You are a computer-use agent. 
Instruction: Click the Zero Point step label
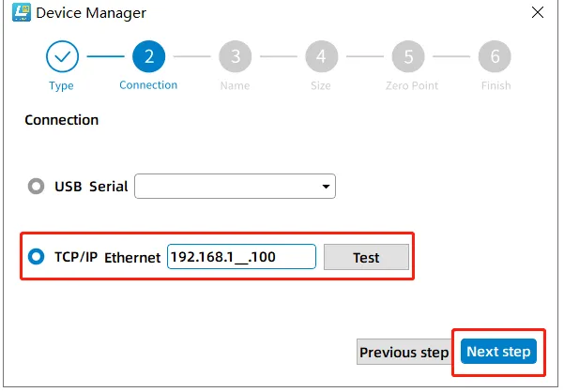(408, 85)
